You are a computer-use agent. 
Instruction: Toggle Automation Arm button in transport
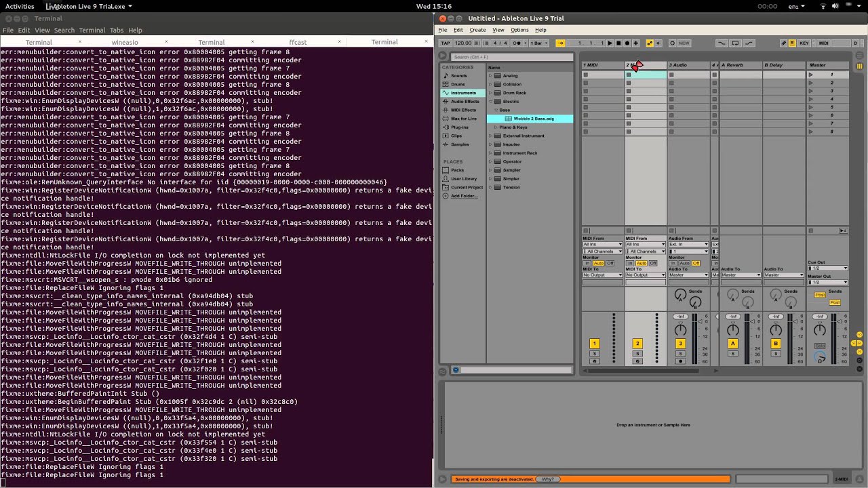650,43
